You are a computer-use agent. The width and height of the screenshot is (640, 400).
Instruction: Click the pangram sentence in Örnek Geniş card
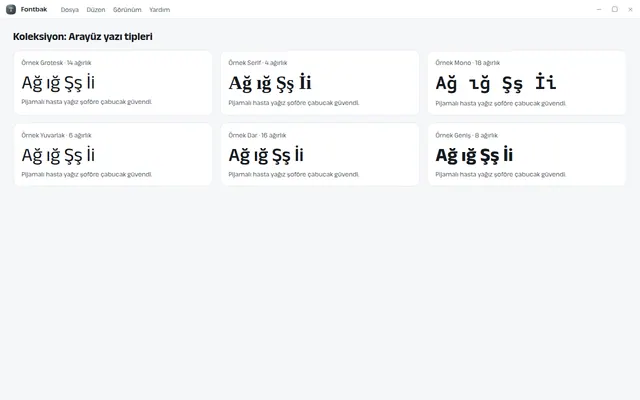click(x=501, y=174)
